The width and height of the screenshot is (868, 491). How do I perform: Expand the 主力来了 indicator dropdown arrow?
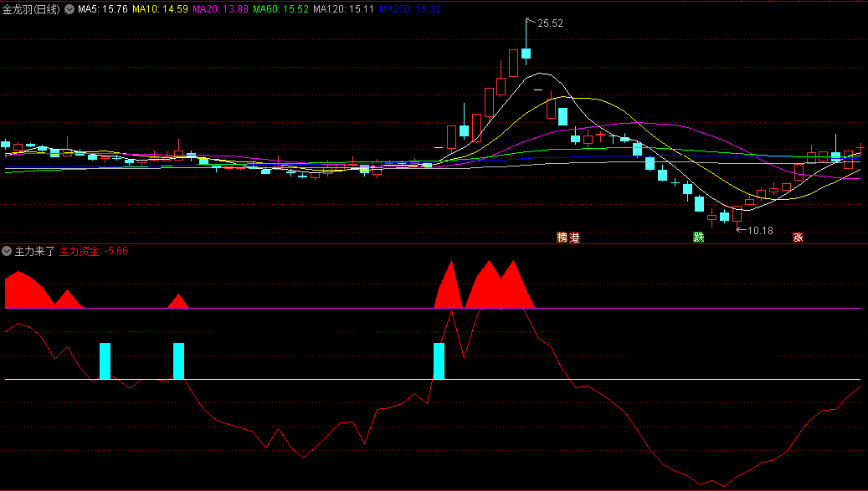pyautogui.click(x=8, y=250)
